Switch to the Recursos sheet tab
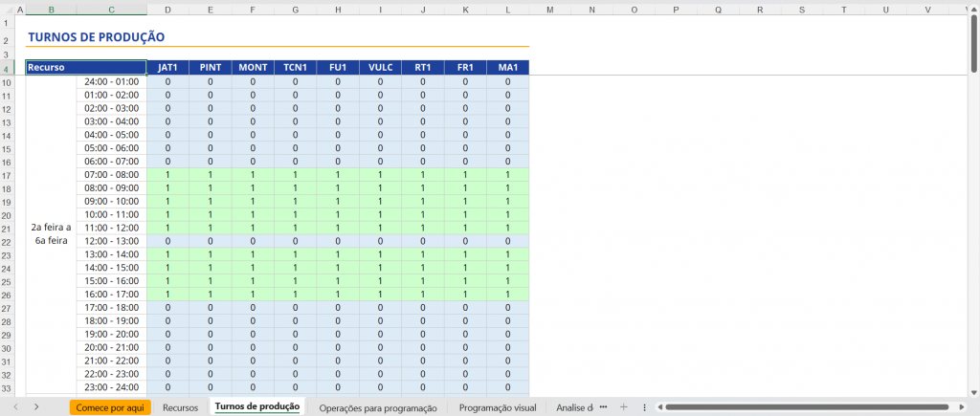980x416 pixels. tap(180, 407)
